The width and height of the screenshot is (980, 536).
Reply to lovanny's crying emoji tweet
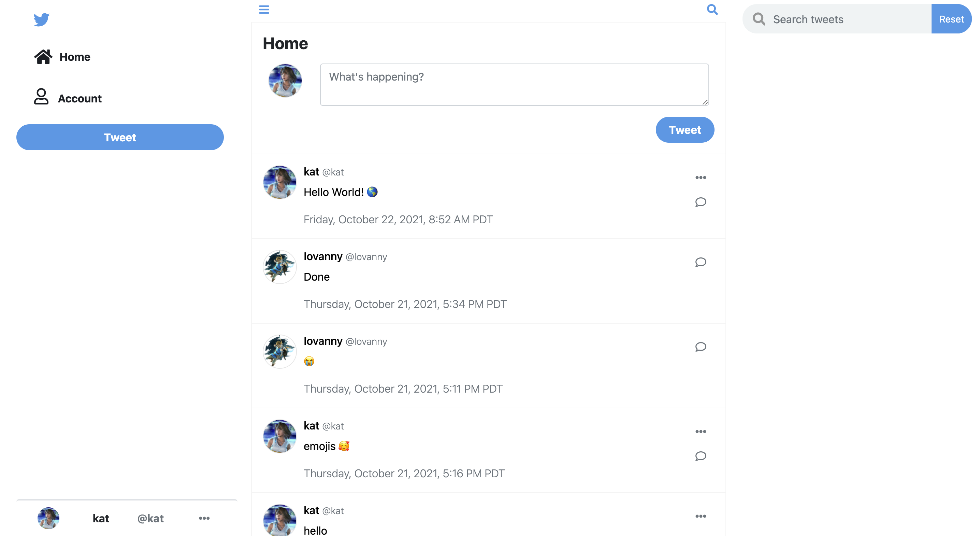pos(701,347)
